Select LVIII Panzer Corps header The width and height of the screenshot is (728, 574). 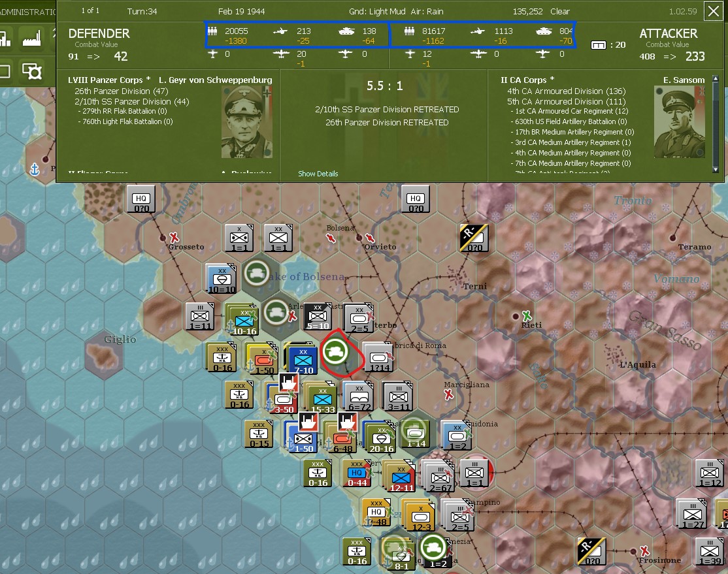click(109, 80)
